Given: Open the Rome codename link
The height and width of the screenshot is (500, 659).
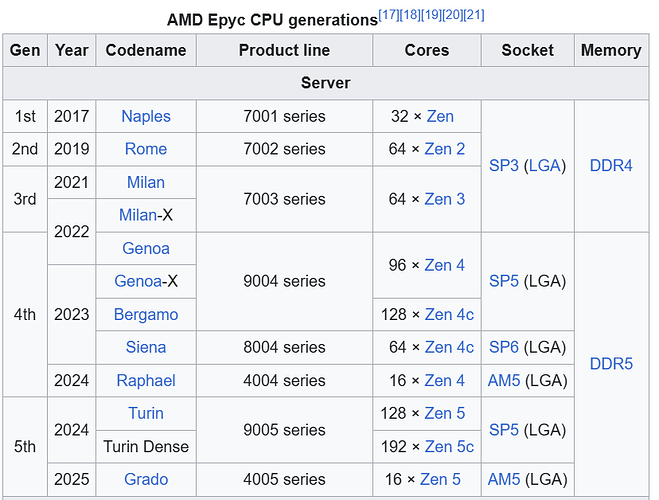Looking at the screenshot, I should coord(146,149).
